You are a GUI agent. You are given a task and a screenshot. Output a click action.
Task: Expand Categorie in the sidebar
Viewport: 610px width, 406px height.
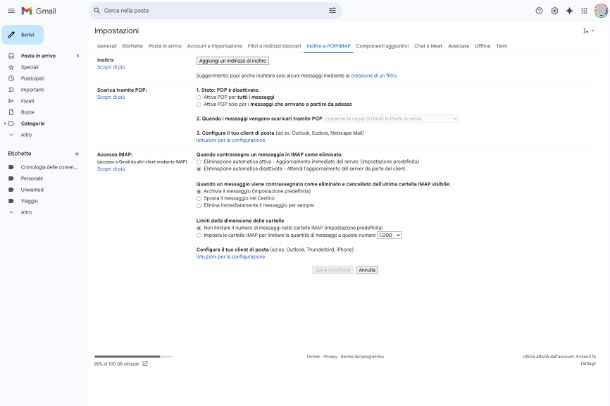[x=5, y=124]
